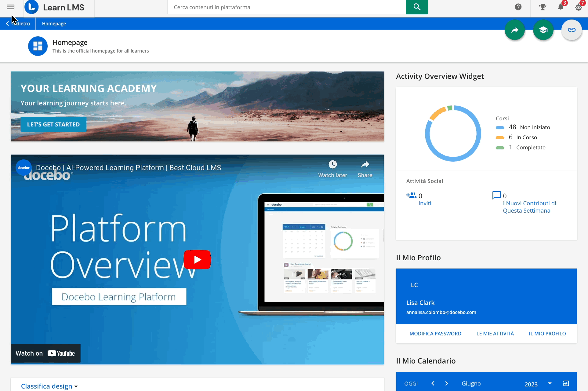Play the Docebo YouTube video
This screenshot has width=588, height=391.
pyautogui.click(x=197, y=260)
